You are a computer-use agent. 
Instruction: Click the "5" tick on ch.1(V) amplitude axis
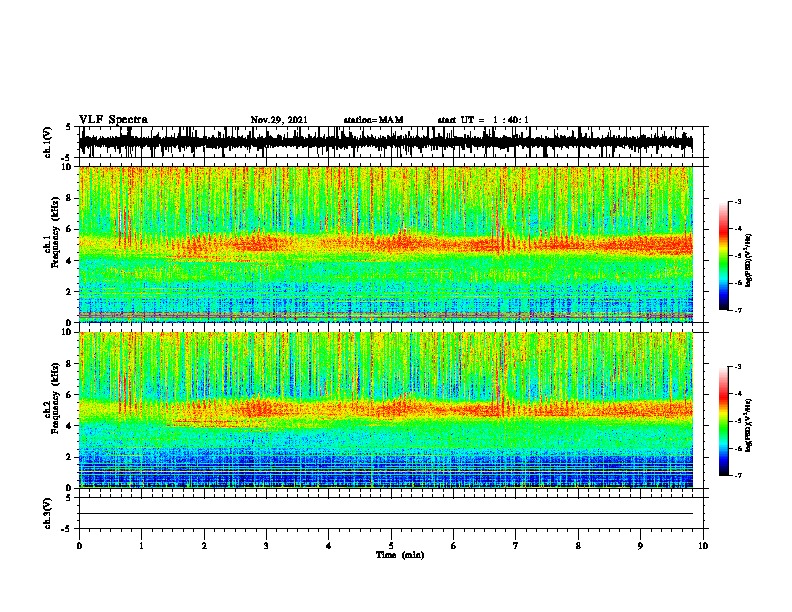69,127
